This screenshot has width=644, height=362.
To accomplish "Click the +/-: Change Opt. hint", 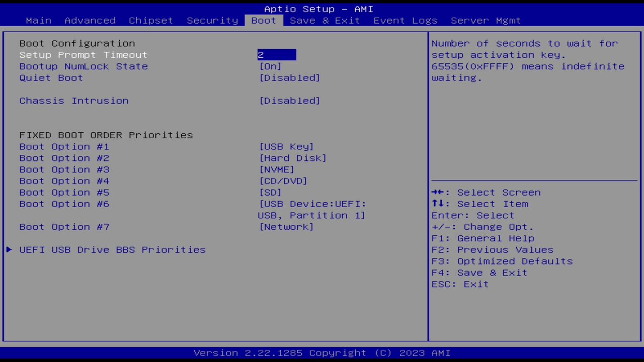I will [483, 227].
